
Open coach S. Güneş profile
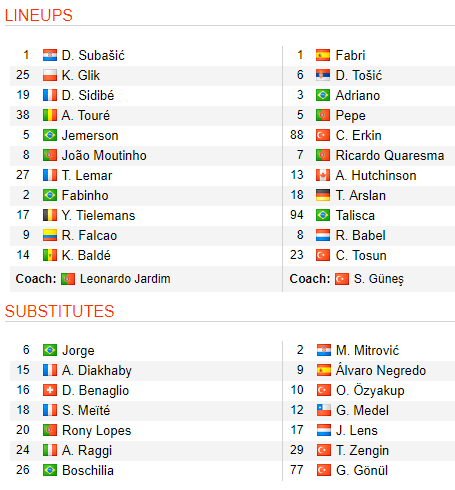(x=379, y=279)
